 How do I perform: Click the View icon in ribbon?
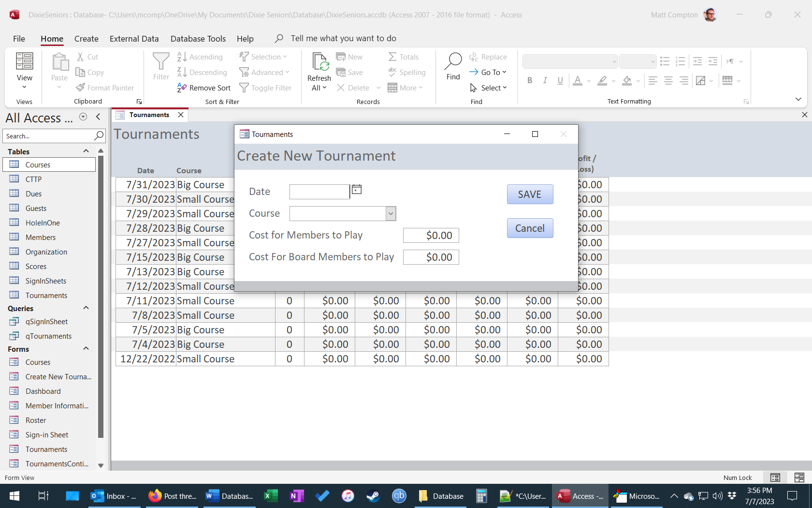pyautogui.click(x=24, y=61)
